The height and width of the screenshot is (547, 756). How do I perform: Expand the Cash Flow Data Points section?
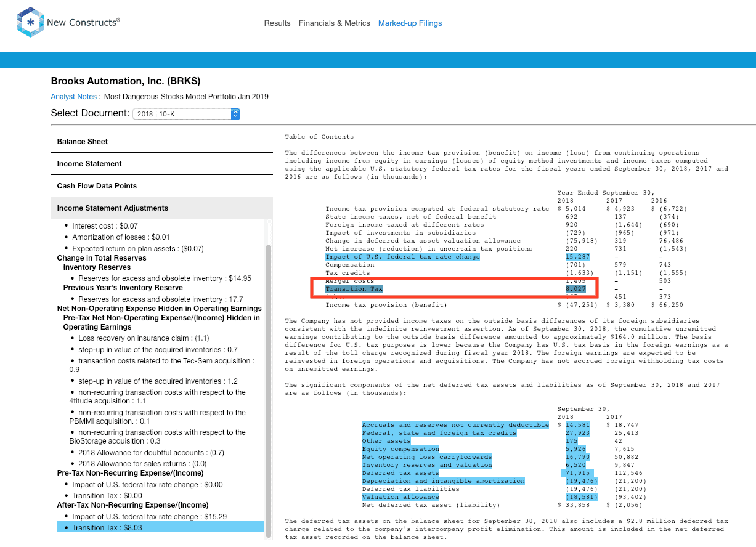click(x=161, y=186)
